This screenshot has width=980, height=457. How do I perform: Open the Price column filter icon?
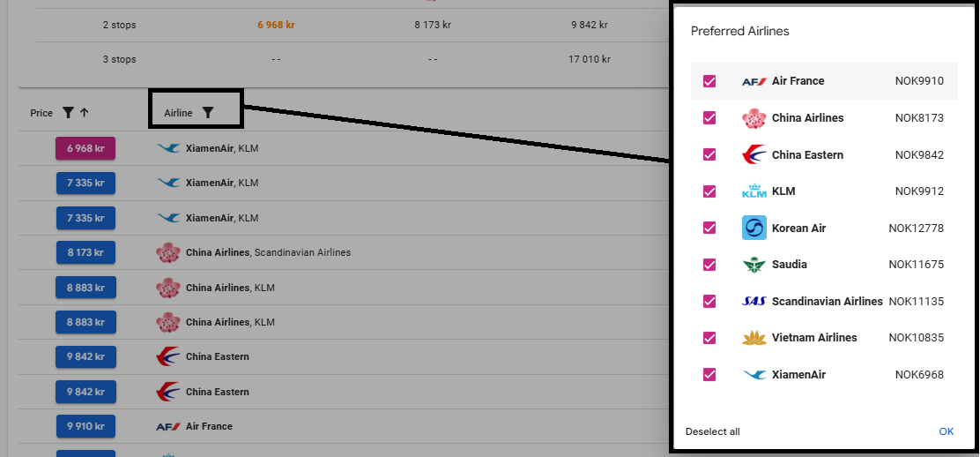click(x=68, y=113)
